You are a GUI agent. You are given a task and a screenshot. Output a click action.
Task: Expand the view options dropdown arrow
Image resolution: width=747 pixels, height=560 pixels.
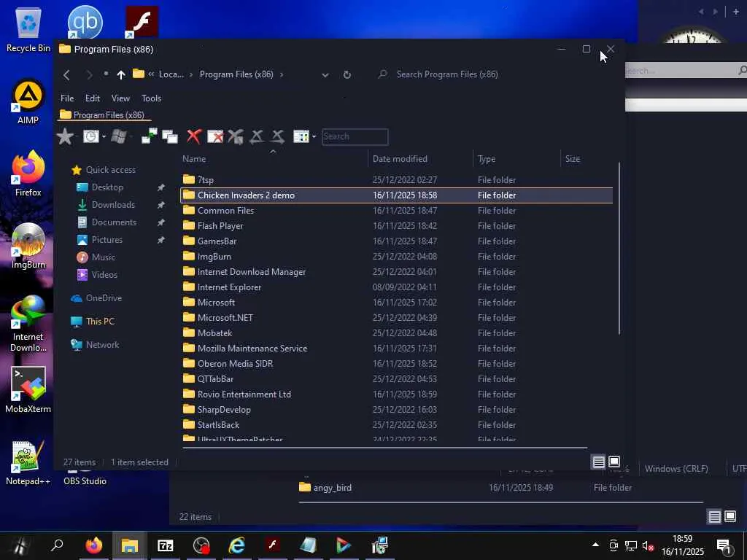click(x=314, y=137)
